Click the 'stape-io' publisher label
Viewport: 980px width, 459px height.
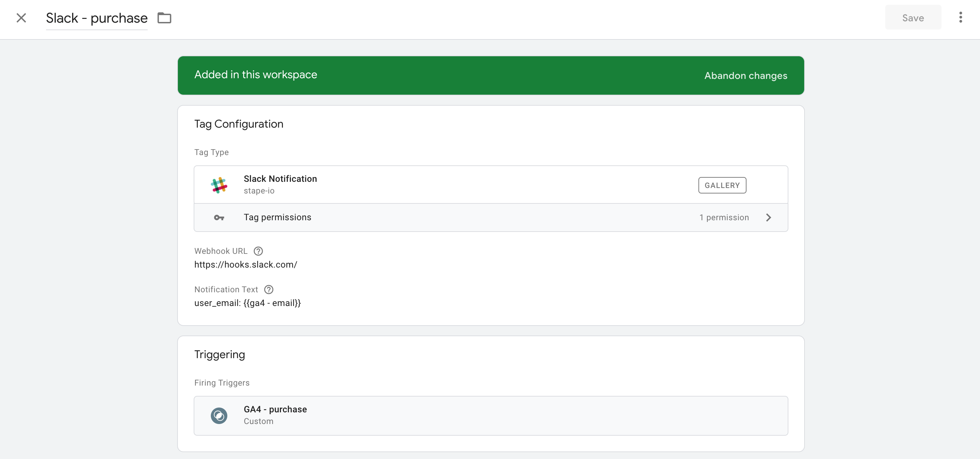(259, 191)
